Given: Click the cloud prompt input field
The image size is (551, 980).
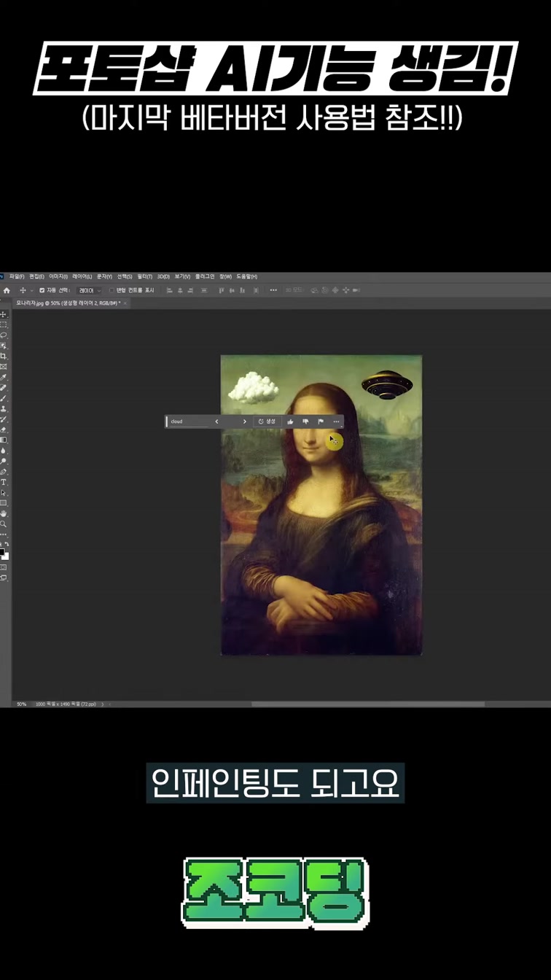Looking at the screenshot, I should point(188,421).
